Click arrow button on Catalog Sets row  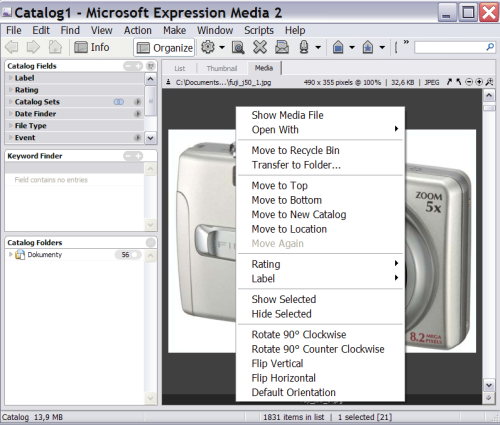click(137, 102)
